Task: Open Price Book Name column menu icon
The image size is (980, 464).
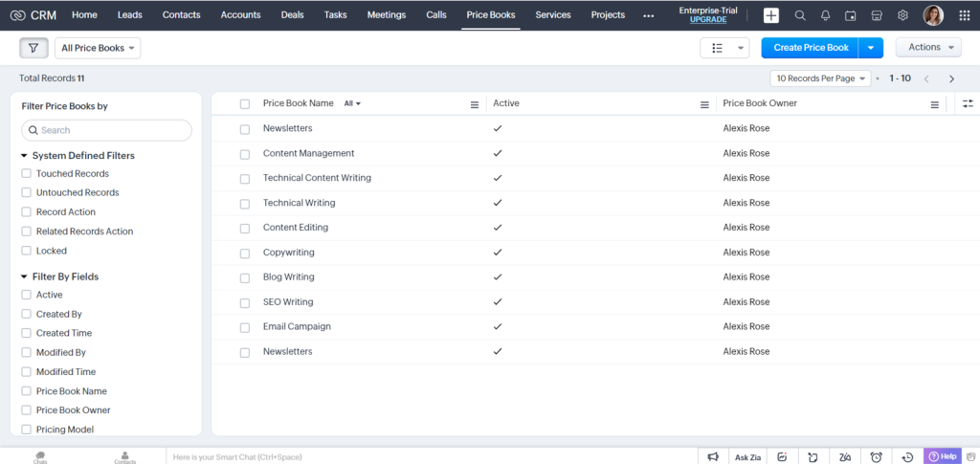Action: point(475,105)
